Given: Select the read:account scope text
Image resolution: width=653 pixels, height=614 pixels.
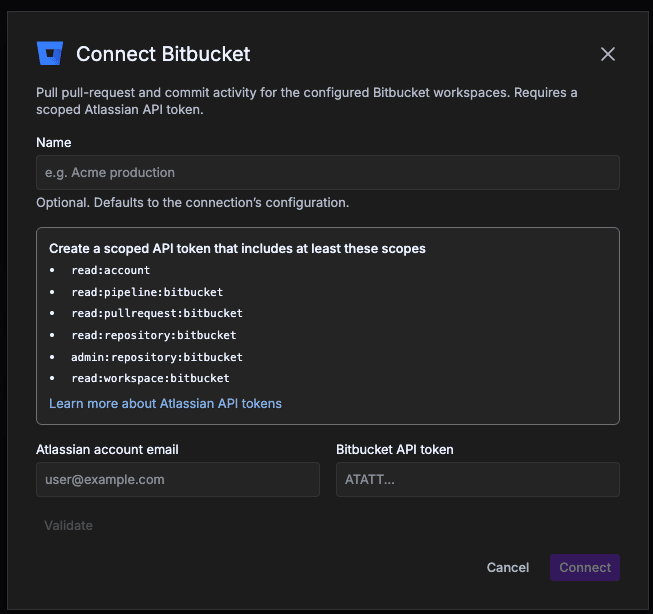Looking at the screenshot, I should pos(111,270).
